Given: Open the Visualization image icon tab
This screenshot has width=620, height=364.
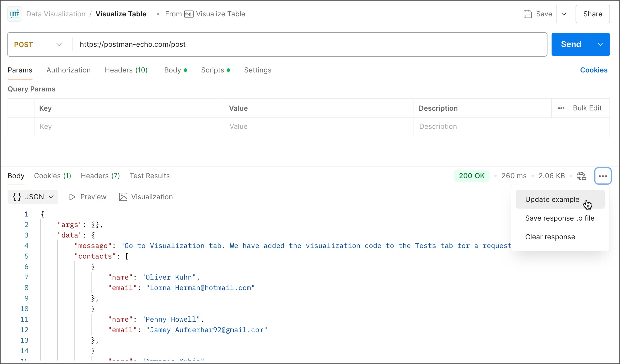Looking at the screenshot, I should [x=123, y=197].
